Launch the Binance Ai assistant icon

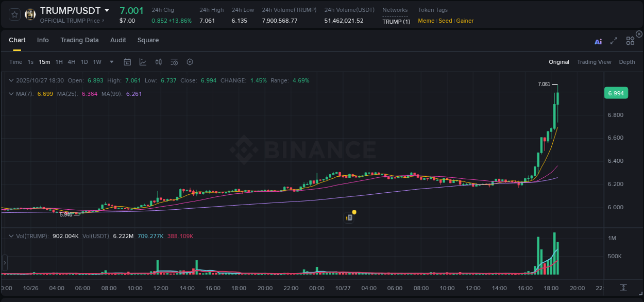coord(598,42)
